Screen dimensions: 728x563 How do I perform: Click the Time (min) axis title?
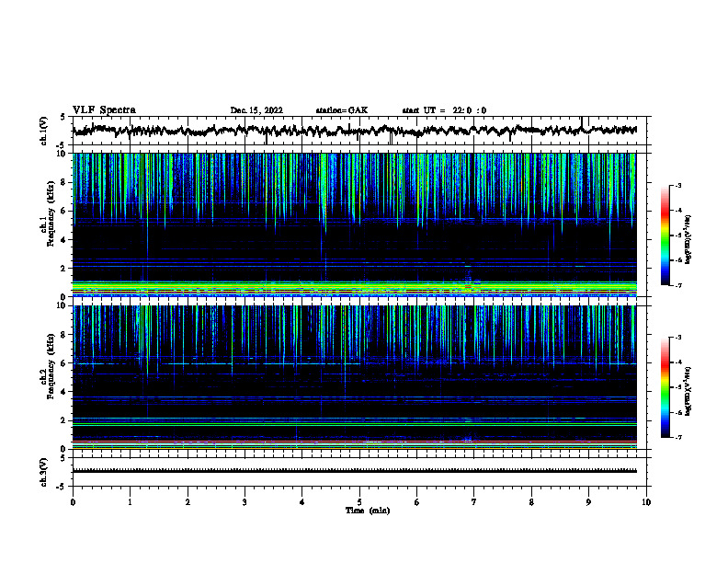click(368, 511)
